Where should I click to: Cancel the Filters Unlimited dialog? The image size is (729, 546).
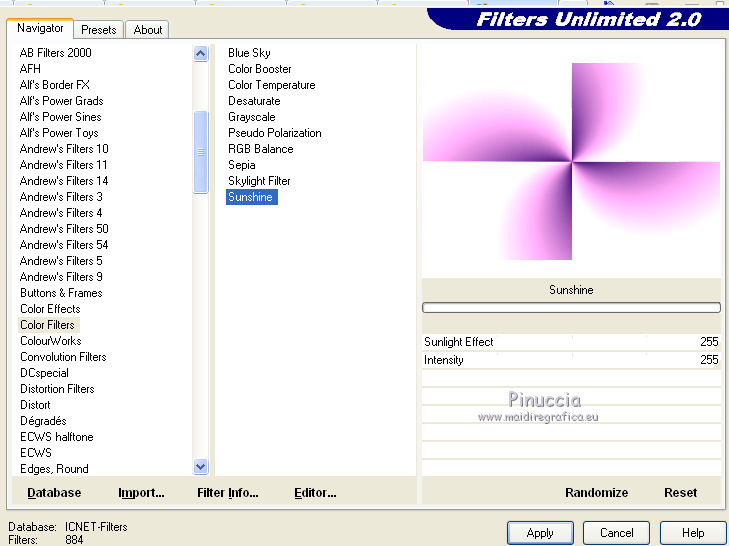tap(616, 533)
